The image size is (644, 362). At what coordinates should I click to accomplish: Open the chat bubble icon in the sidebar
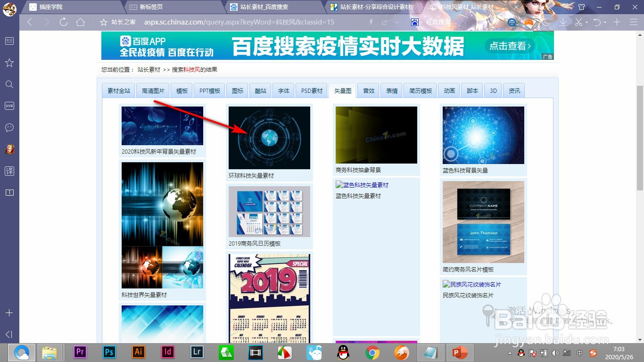9,127
